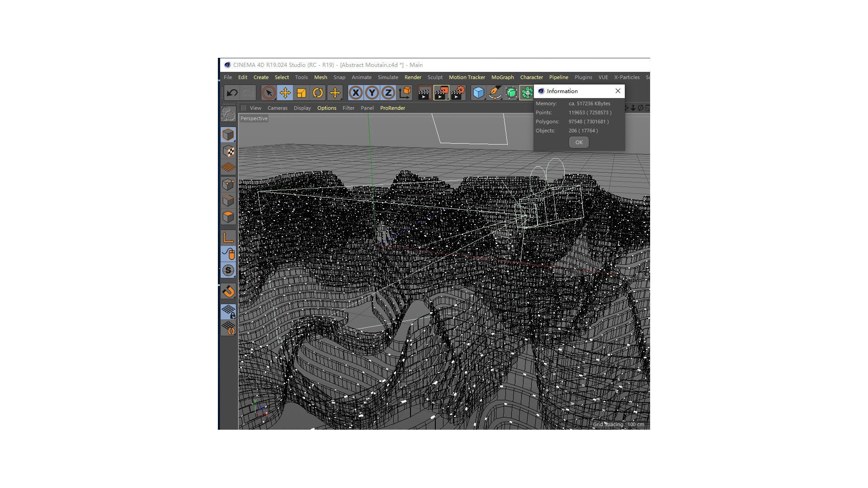The image size is (868, 488).
Task: Open the Spline Pen tools dropdown
Action: point(495,93)
